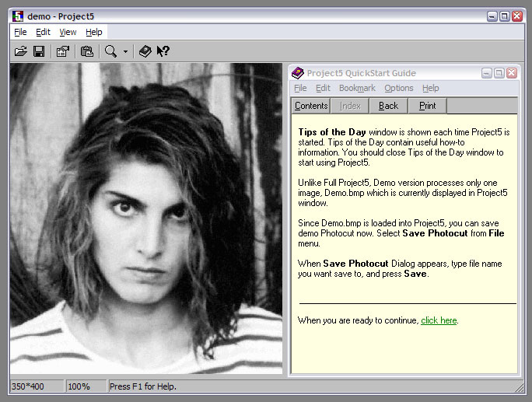Screen dimensions: 532x402
Task: Click the Save floppy disk icon
Action: (38, 51)
